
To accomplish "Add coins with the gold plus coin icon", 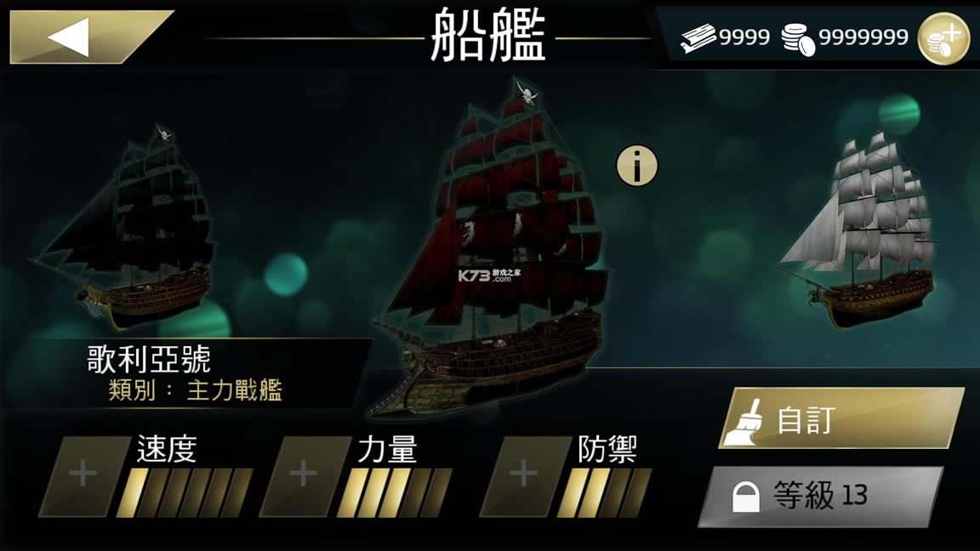I will 943,38.
